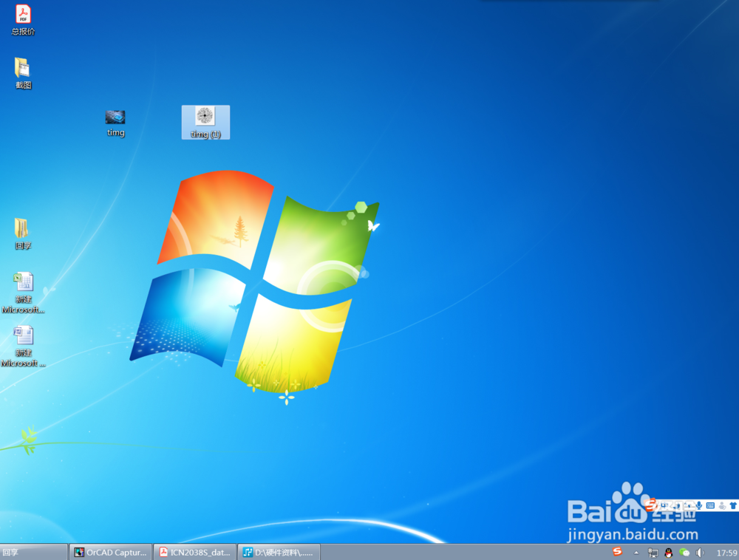
Task: Click the Sogou S logo on IME bar
Action: pyautogui.click(x=650, y=505)
